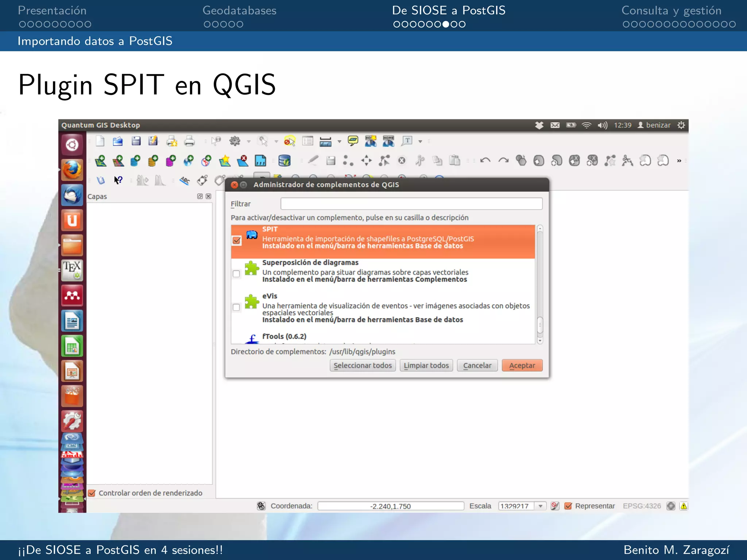The width and height of the screenshot is (747, 560).
Task: Click the Add Ring editing icon
Action: click(538, 160)
